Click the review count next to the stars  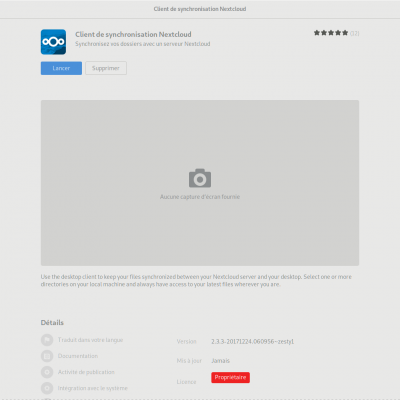[355, 33]
